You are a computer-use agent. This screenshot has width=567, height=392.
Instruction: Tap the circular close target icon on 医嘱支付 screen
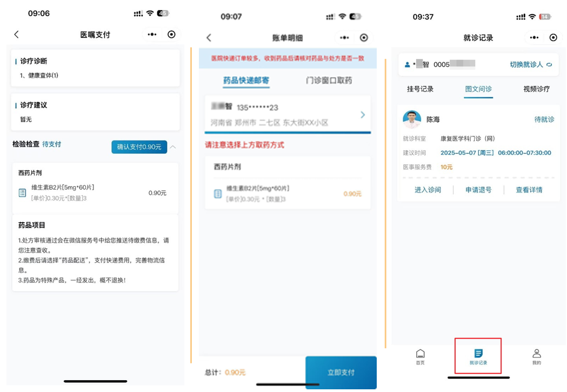(171, 35)
